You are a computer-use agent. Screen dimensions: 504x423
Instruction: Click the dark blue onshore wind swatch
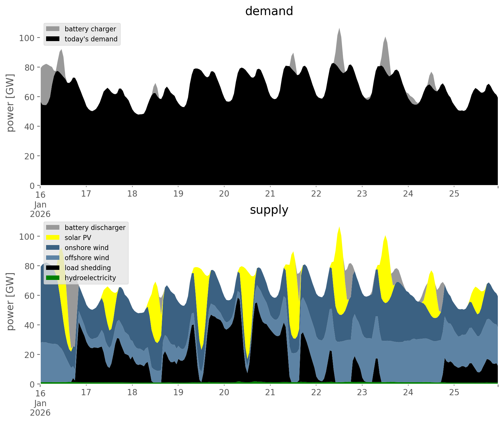pyautogui.click(x=53, y=248)
